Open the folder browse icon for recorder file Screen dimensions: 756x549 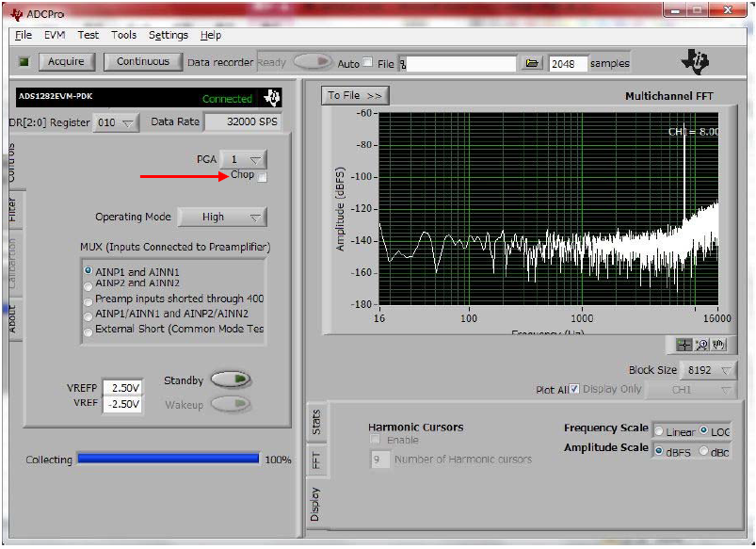[532, 63]
